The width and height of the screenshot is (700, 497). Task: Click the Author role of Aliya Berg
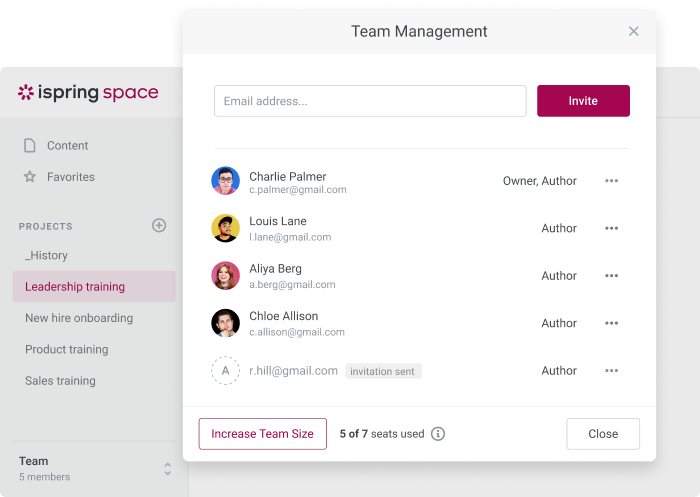pyautogui.click(x=559, y=276)
